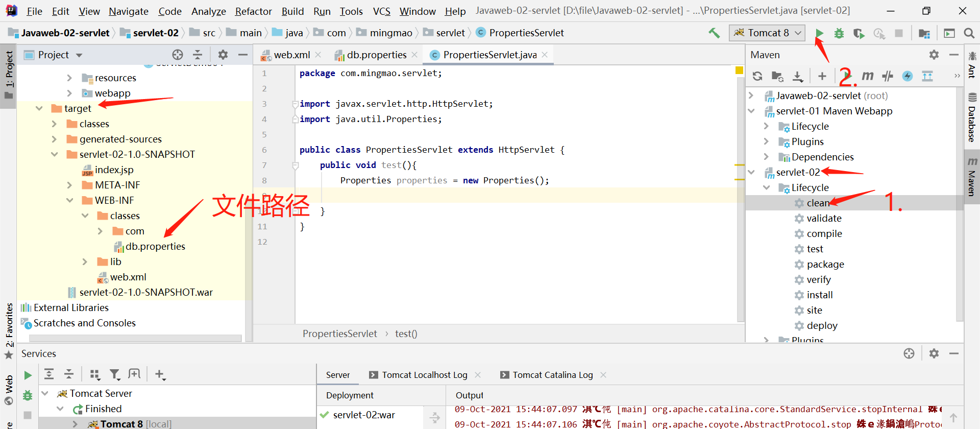
Task: Click the Project panel horizontal scrollbar
Action: click(x=135, y=338)
